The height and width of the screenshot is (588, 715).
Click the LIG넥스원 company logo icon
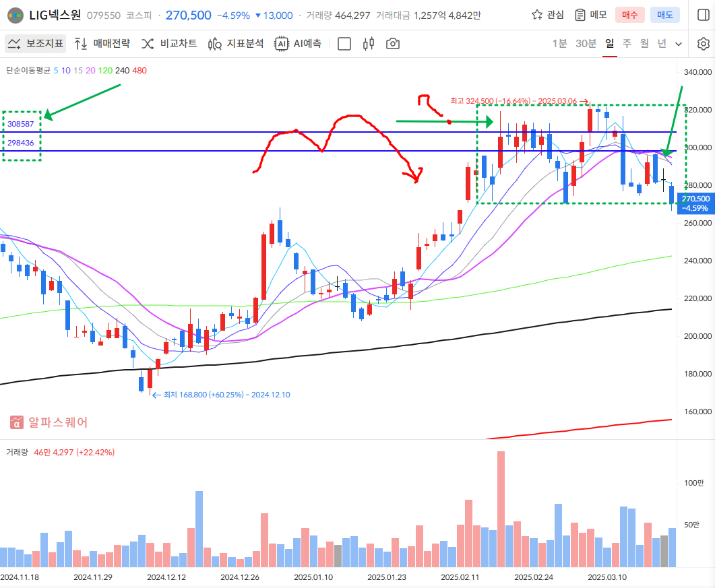[15, 15]
